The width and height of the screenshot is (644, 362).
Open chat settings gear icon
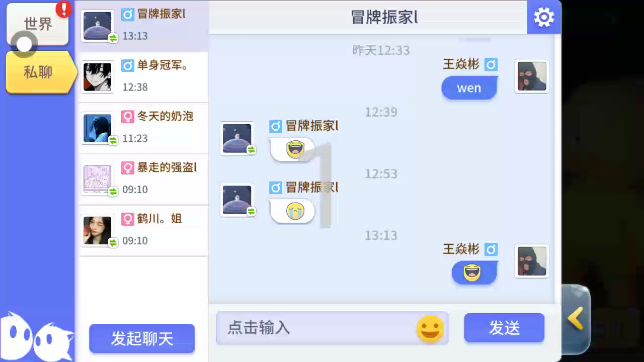(x=544, y=17)
